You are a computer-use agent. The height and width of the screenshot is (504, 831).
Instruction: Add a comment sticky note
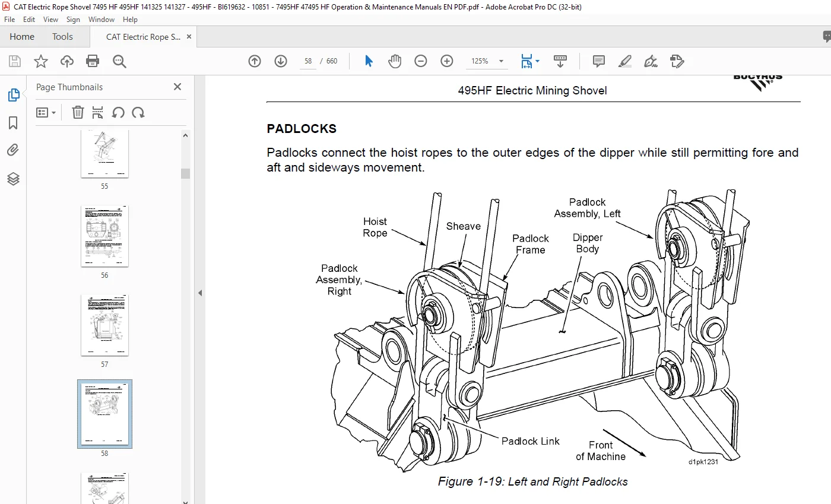pos(599,61)
